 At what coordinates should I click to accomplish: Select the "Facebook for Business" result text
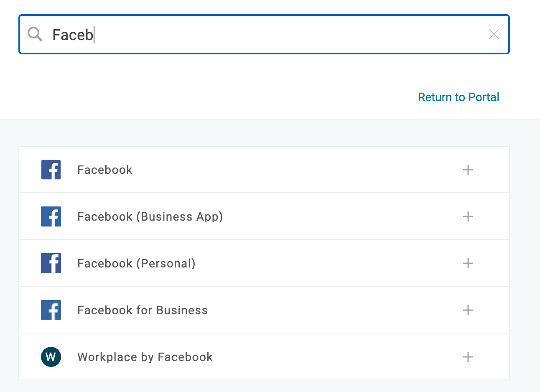click(143, 310)
